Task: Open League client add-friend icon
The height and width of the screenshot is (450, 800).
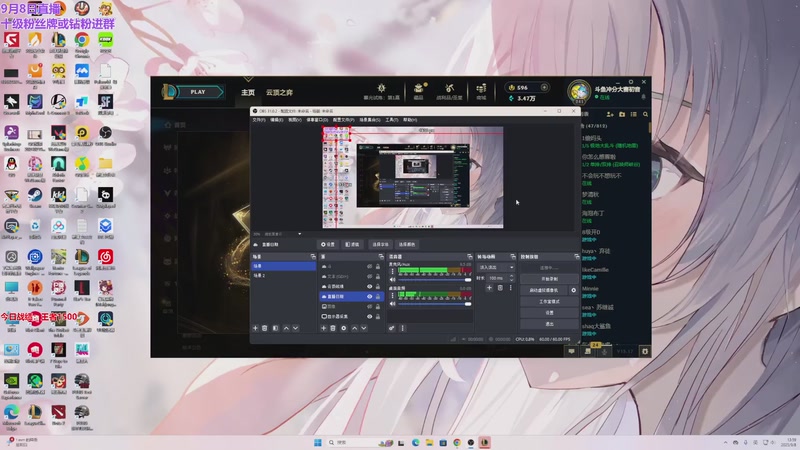Action: (610, 114)
